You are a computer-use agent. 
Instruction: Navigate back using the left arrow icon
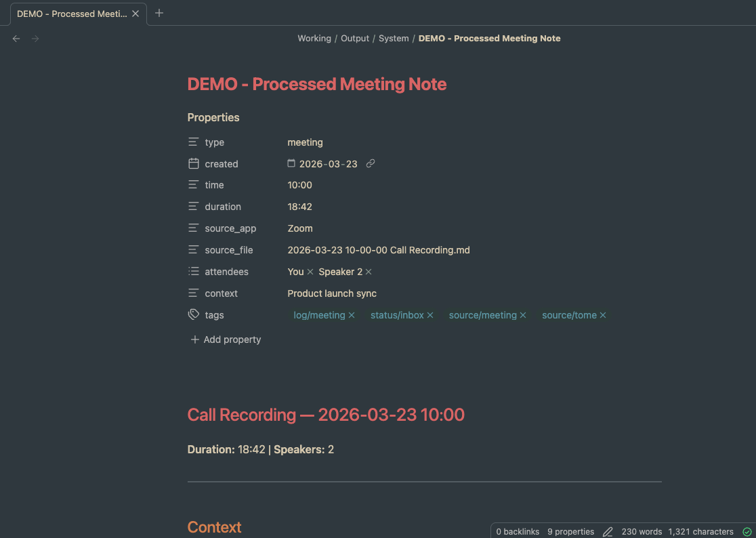click(16, 39)
